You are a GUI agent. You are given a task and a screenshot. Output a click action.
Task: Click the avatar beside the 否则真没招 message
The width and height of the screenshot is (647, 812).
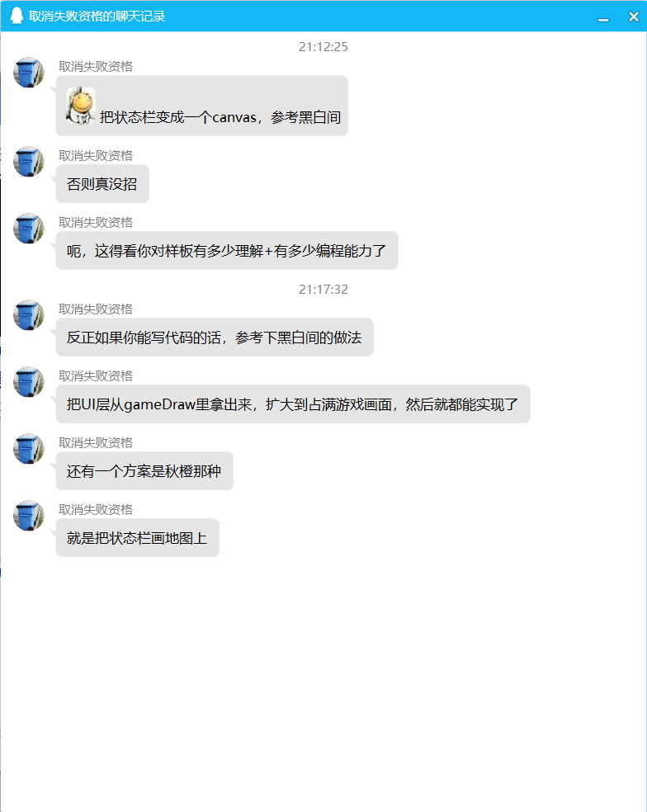pyautogui.click(x=29, y=162)
